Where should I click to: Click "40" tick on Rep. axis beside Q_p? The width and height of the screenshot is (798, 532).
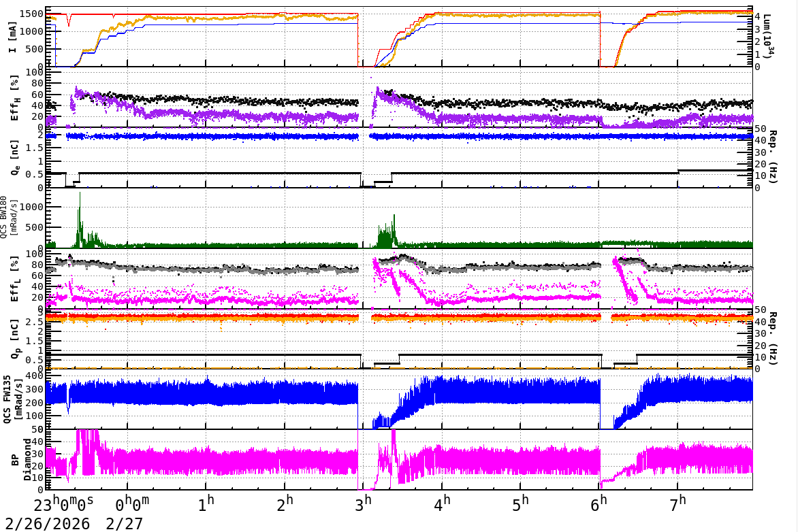pos(760,322)
